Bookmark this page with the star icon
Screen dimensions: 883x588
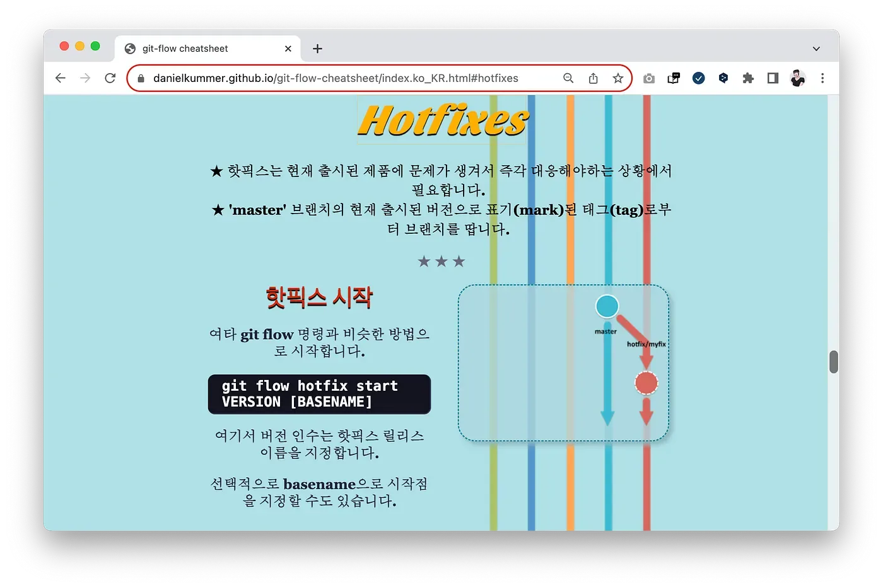617,78
